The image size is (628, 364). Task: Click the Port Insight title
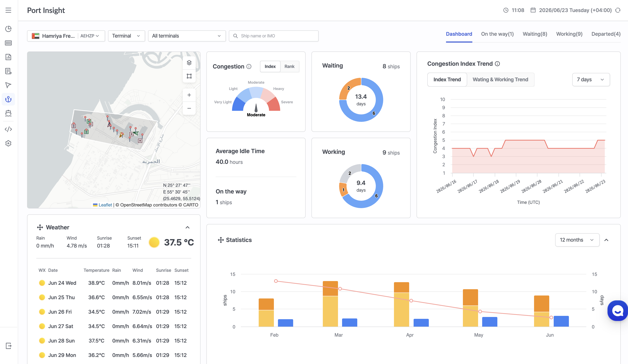coord(46,10)
